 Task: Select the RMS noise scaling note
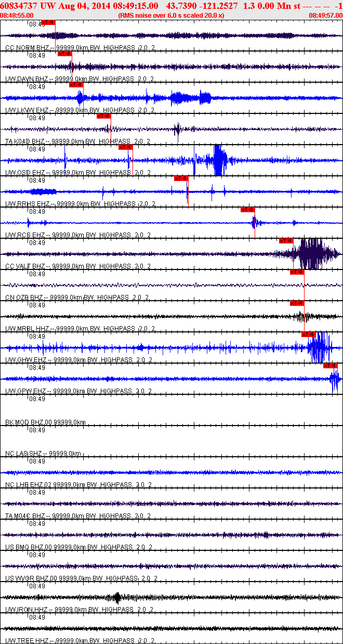click(x=171, y=16)
